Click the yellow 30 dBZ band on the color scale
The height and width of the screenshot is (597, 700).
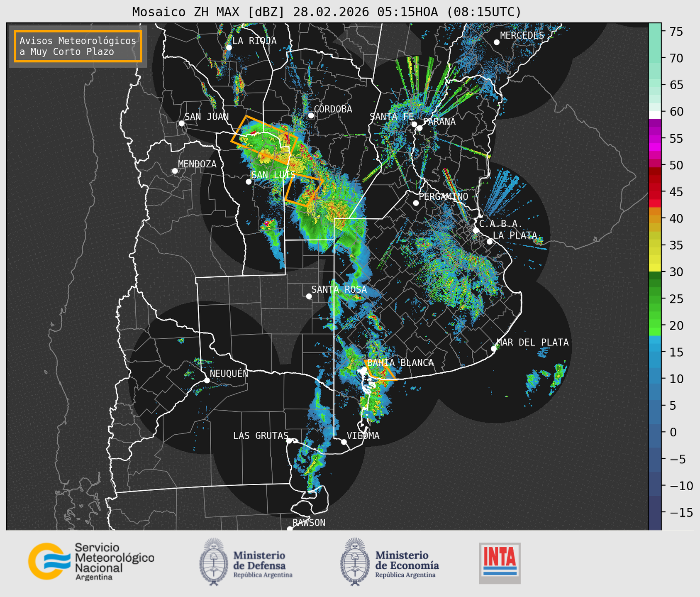[654, 268]
